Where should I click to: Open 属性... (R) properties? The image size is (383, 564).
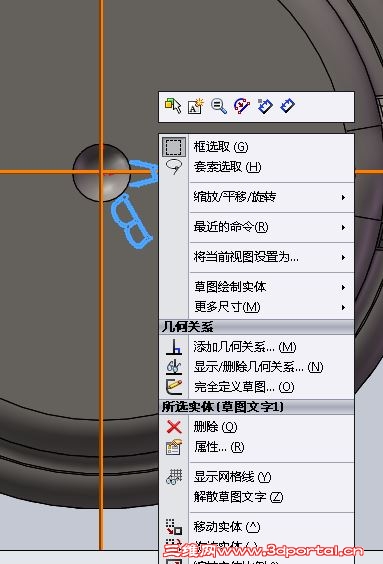[257, 447]
